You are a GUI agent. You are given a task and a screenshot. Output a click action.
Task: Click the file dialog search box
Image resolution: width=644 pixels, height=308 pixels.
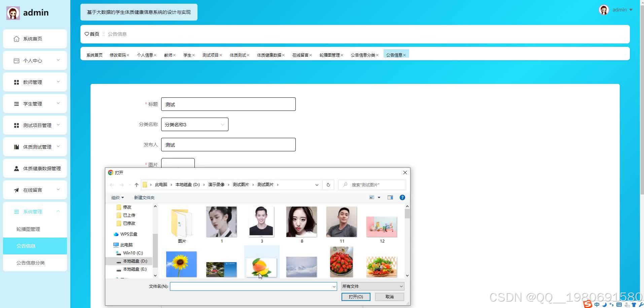372,185
